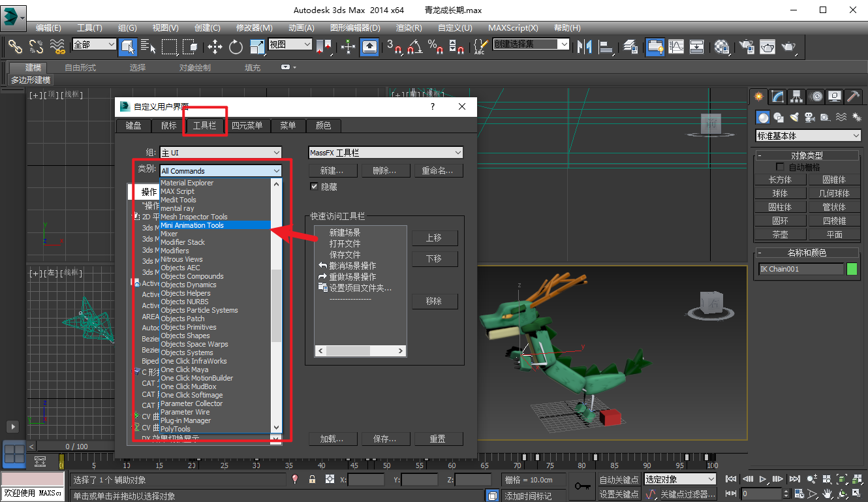The width and height of the screenshot is (868, 502).
Task: Uncheck the 隐藏 checkbox
Action: pyautogui.click(x=314, y=187)
